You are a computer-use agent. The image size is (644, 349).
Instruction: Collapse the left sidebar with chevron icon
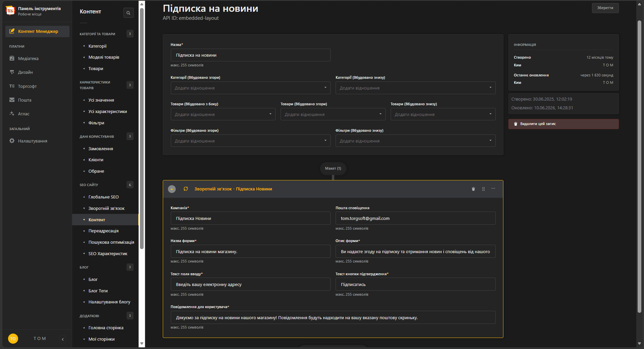63,339
